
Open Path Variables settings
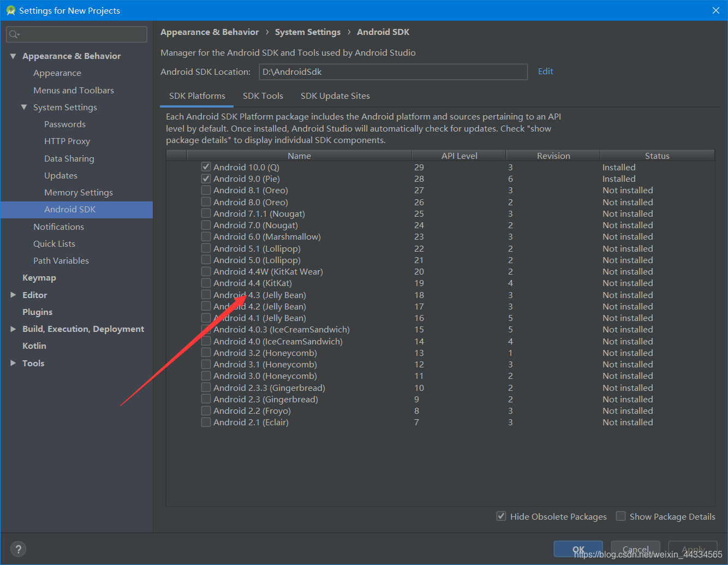pos(61,261)
